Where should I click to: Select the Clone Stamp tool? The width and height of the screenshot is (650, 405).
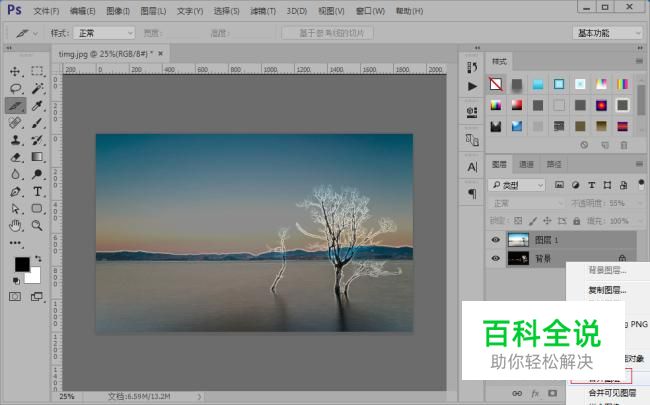15,140
